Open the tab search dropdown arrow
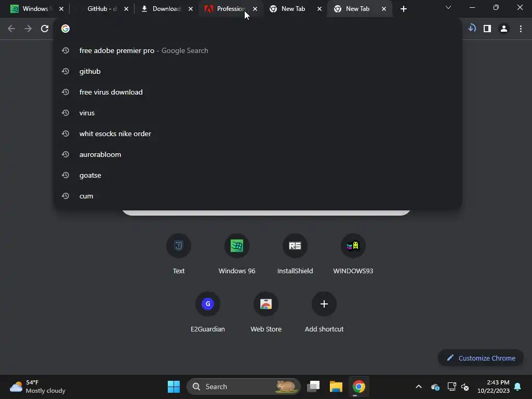The width and height of the screenshot is (532, 399). click(448, 7)
